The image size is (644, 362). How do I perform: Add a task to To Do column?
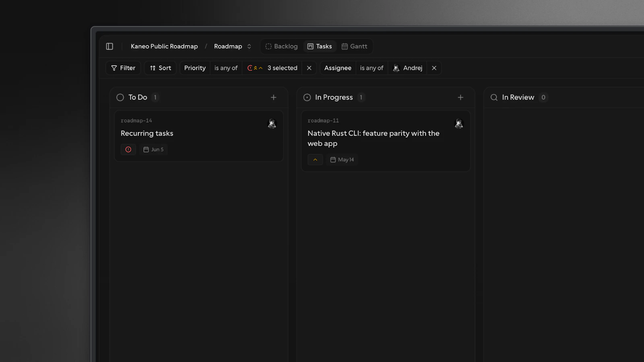(x=273, y=97)
